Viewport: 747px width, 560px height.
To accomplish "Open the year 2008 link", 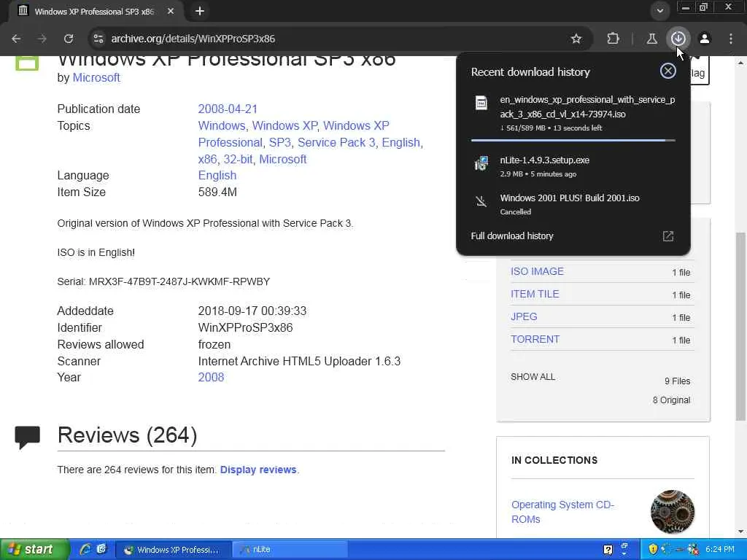I will (x=211, y=377).
